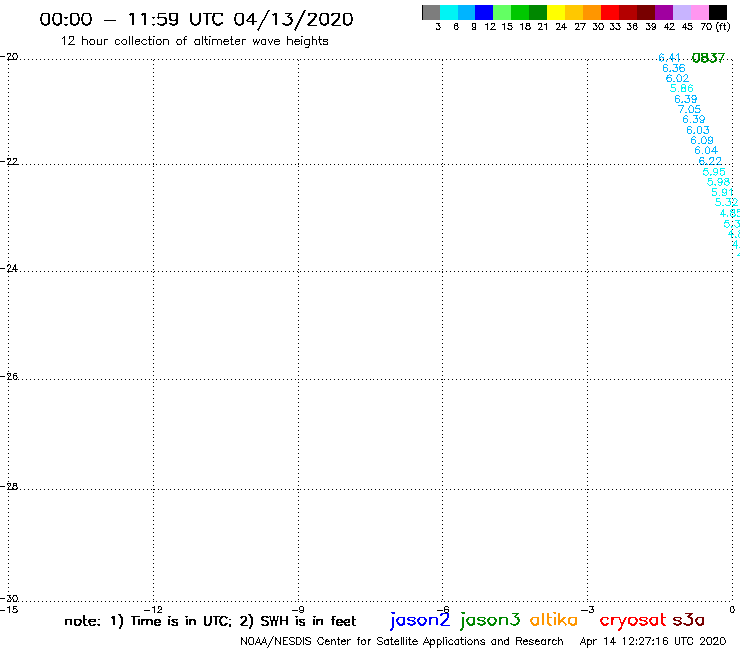Click the green pass time label '0837'
Screen dimensions: 740x650
tap(708, 58)
